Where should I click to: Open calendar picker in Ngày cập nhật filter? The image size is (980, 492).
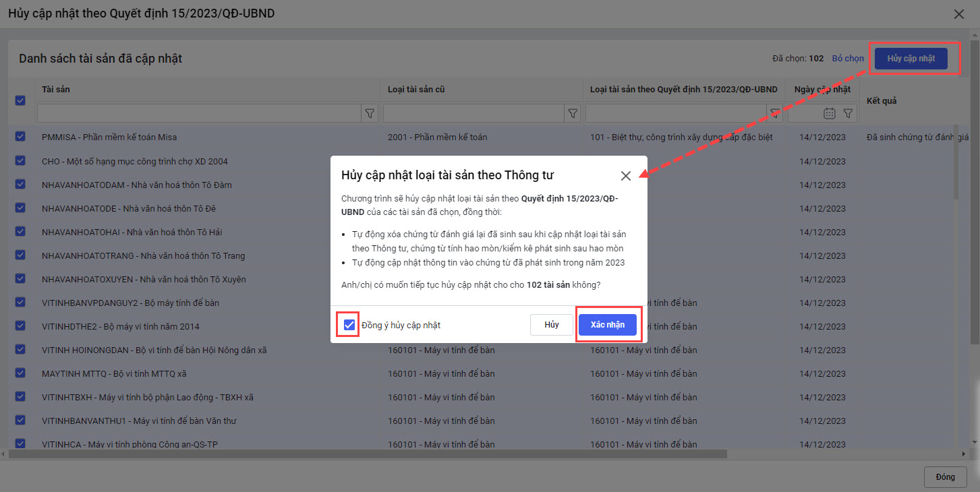(x=830, y=114)
